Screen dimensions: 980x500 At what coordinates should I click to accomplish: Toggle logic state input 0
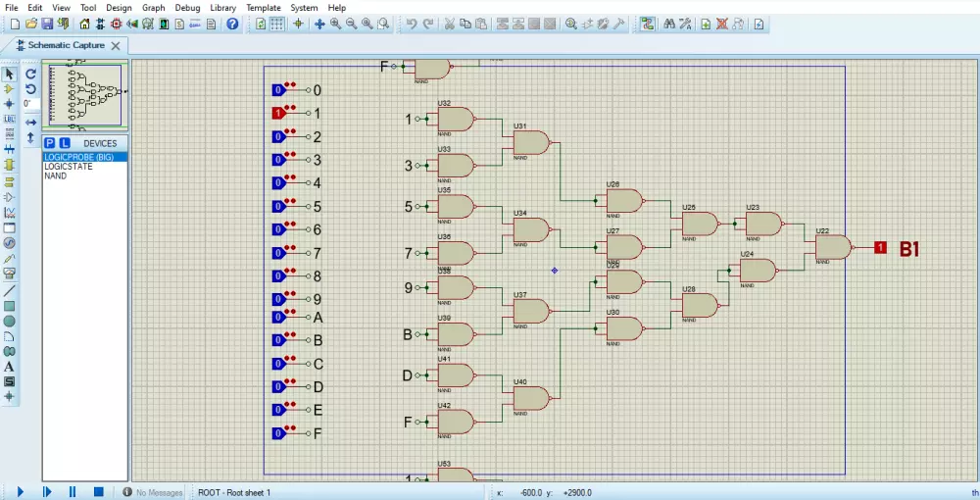tap(279, 90)
